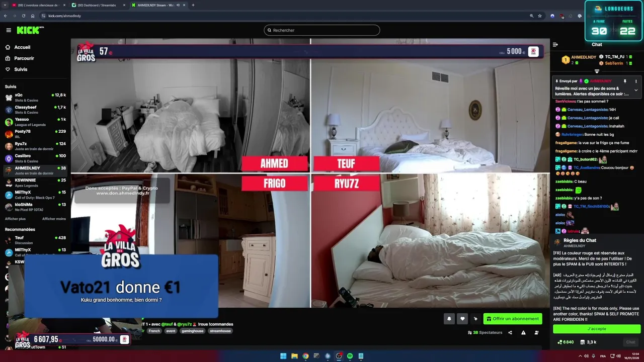The image size is (644, 362).
Task: Open a new browser tab
Action: (x=193, y=5)
